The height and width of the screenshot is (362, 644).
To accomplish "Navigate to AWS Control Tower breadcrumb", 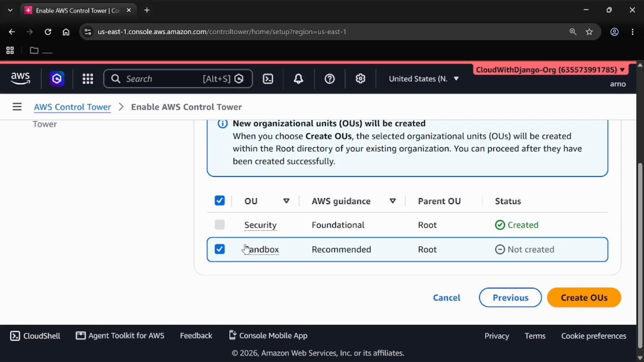I will (x=72, y=107).
